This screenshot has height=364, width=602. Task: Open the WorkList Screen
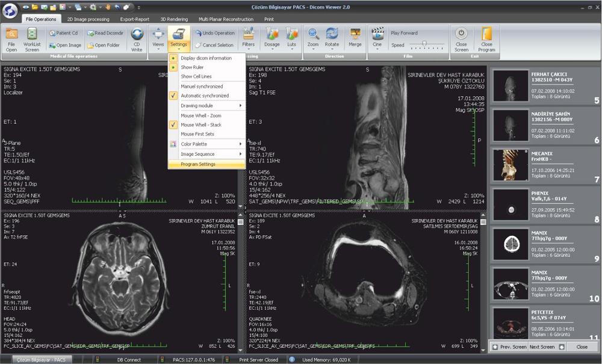[32, 40]
